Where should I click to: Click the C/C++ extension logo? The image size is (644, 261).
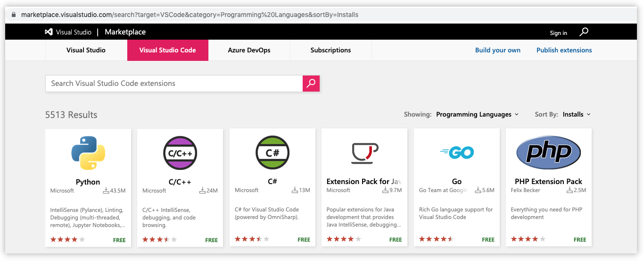point(180,153)
